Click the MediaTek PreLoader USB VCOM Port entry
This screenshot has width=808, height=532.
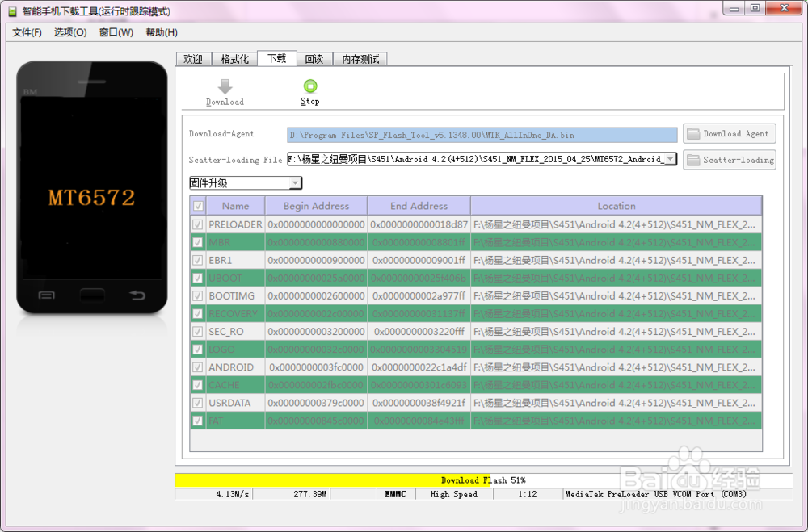tap(655, 494)
